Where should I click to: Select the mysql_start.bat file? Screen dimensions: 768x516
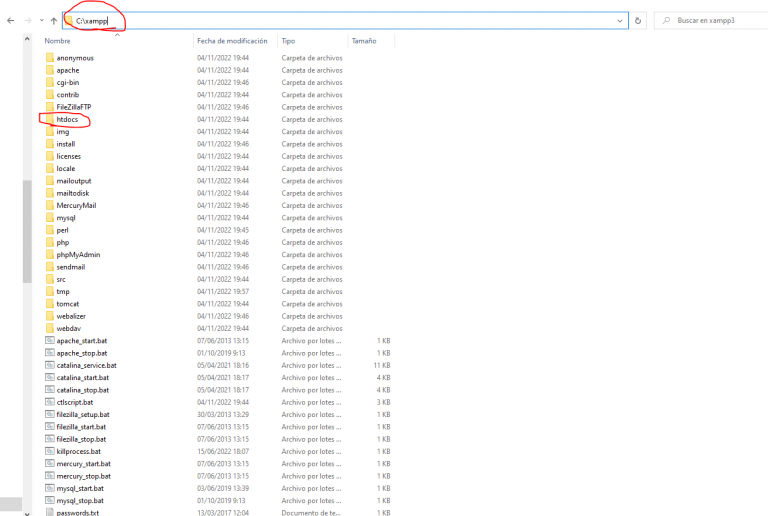81,488
